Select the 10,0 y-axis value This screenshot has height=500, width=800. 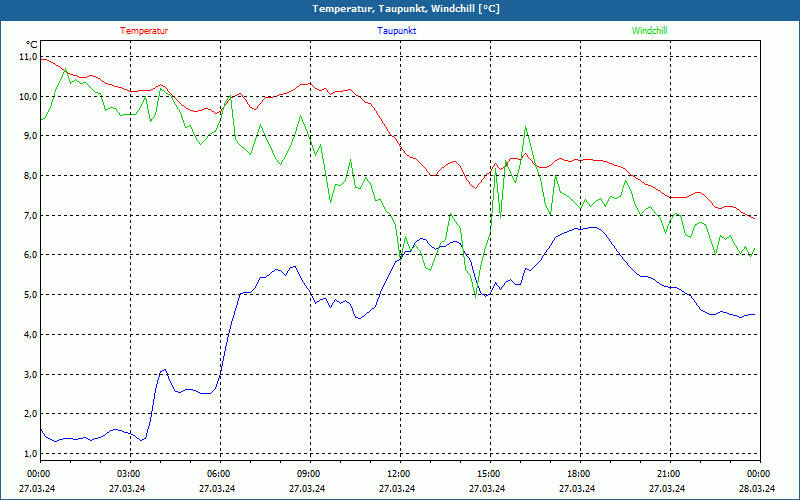click(28, 96)
